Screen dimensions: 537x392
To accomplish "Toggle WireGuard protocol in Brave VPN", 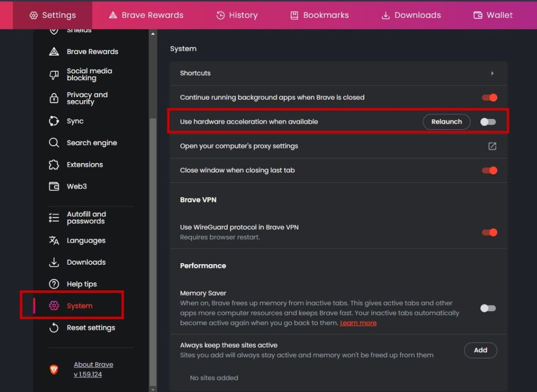I will (489, 233).
